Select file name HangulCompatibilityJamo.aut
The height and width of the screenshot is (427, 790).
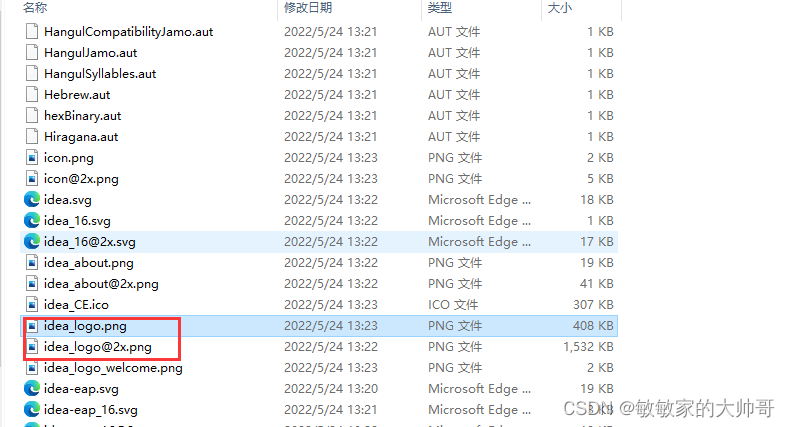(x=128, y=32)
